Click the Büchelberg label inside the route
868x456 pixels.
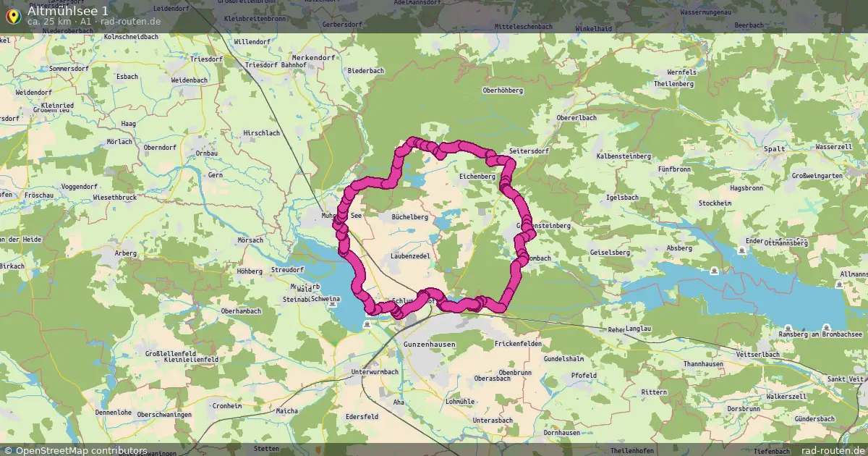[410, 216]
